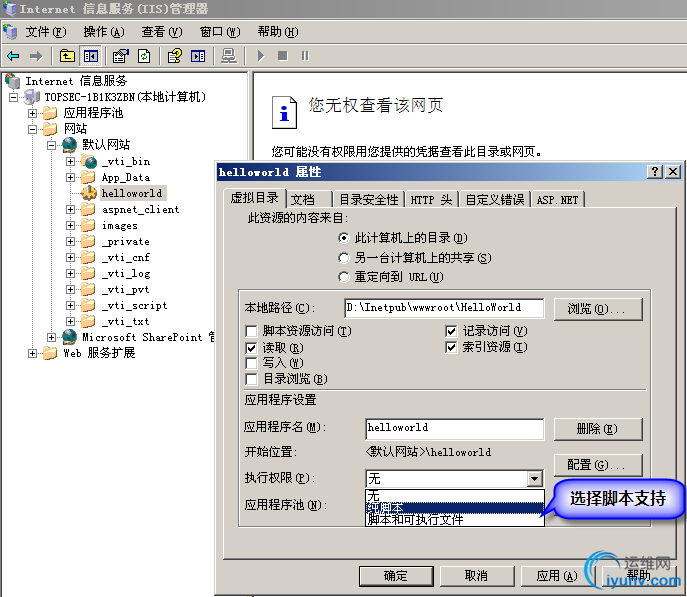Choose 纯脚本 from the dropdown list

(455, 508)
